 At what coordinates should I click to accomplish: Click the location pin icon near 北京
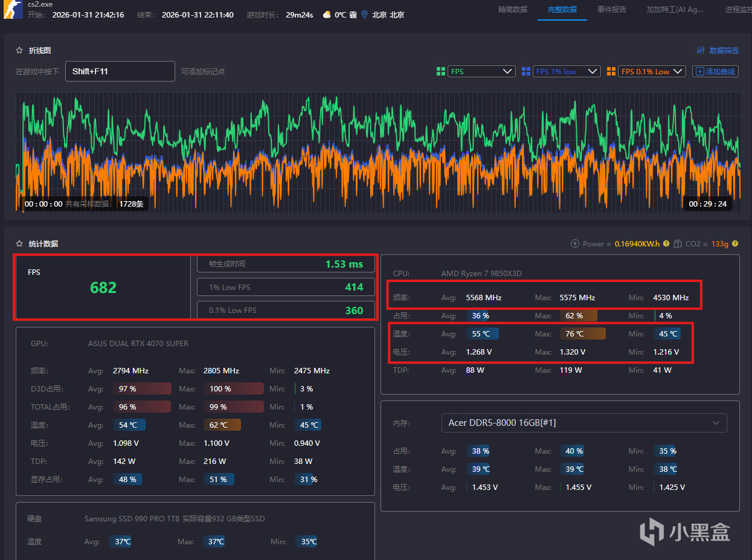364,14
